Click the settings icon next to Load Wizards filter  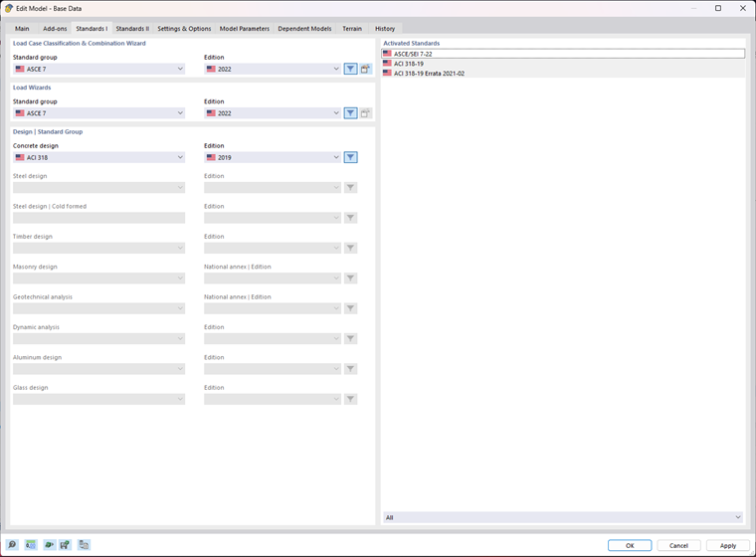click(365, 113)
